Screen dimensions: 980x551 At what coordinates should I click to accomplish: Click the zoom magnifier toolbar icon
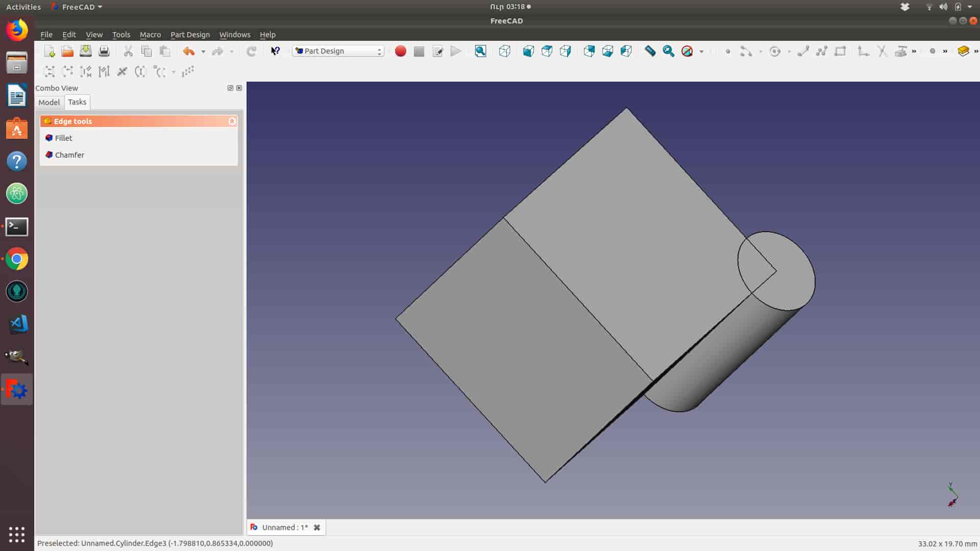668,51
